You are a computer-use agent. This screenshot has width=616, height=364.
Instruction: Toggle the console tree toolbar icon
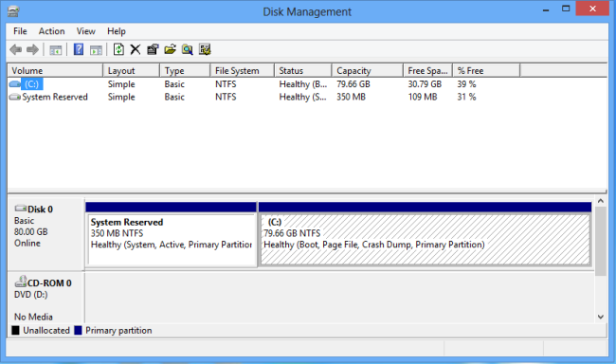pos(55,50)
